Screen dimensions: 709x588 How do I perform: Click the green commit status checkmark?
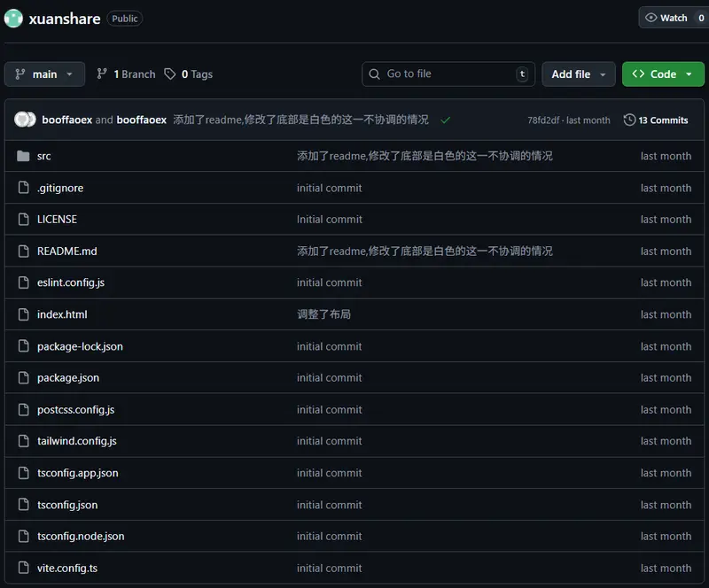point(445,120)
